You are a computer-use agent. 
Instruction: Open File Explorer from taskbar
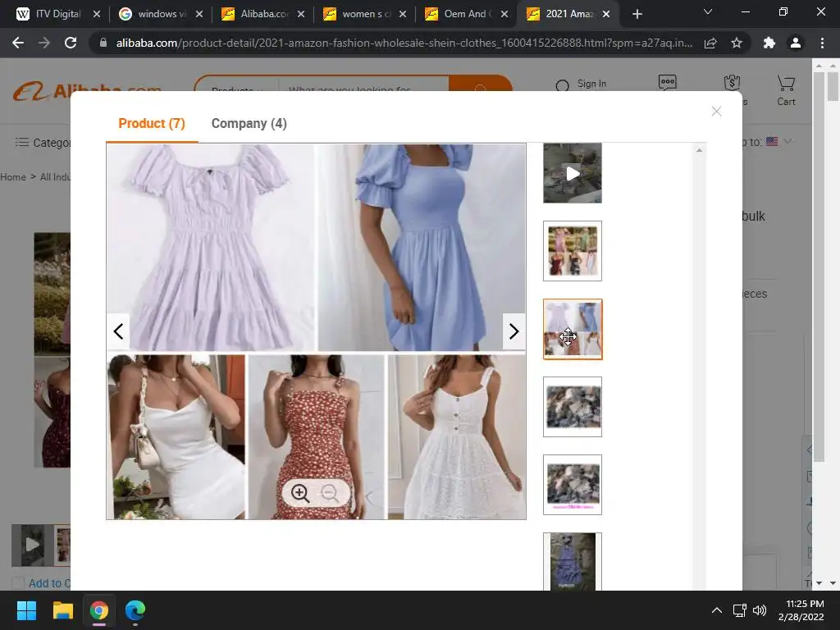click(x=62, y=610)
